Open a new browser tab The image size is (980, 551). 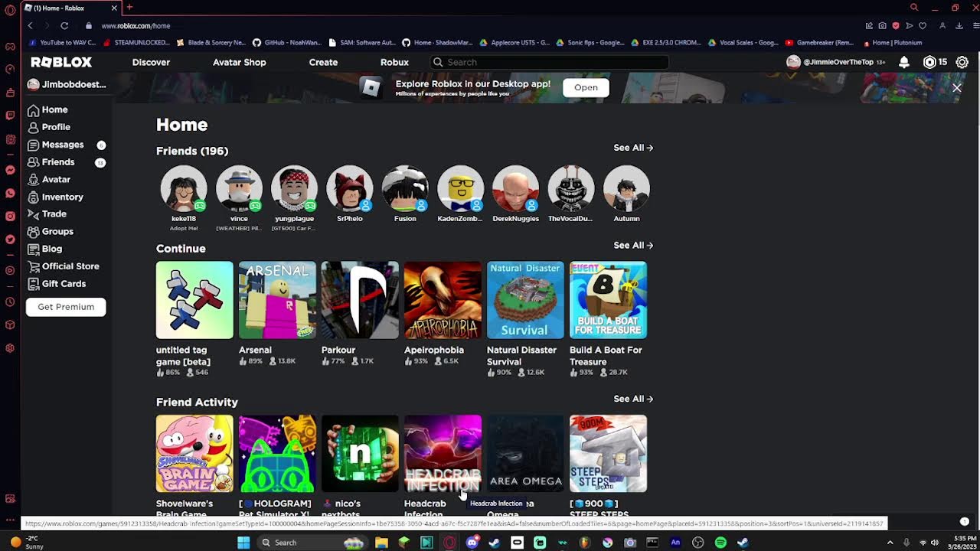pos(129,7)
